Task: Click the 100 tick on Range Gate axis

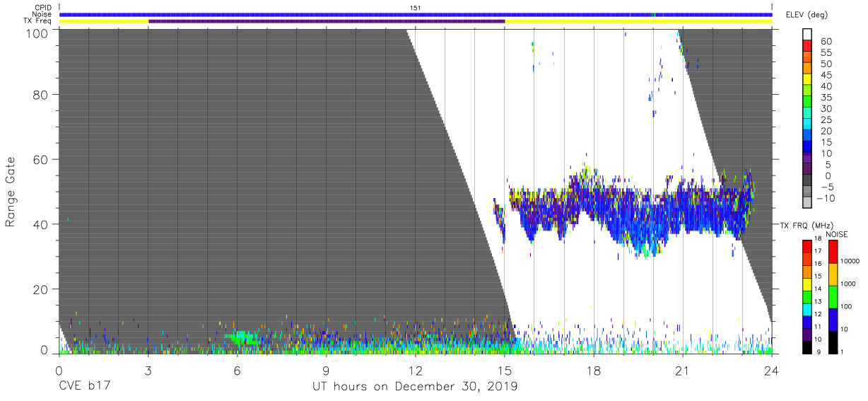Action: click(36, 33)
